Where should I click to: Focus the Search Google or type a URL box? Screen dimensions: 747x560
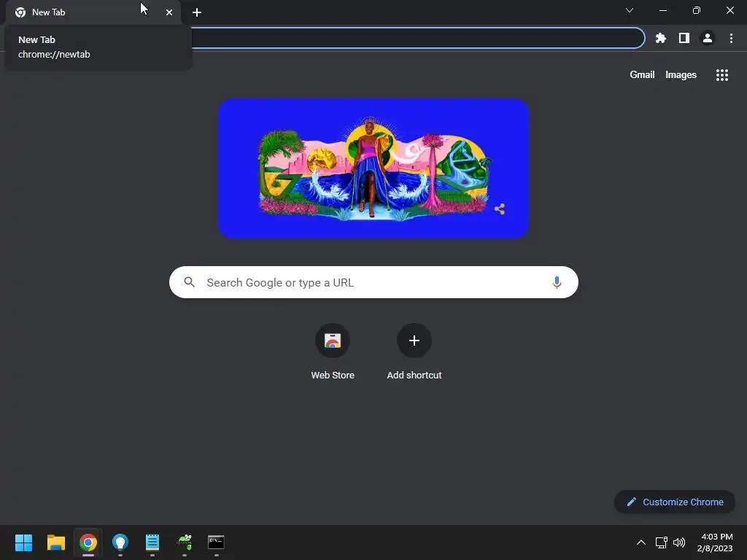tap(373, 282)
